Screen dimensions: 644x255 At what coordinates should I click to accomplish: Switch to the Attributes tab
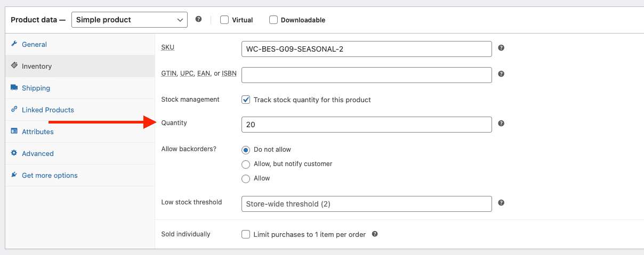pos(80,131)
